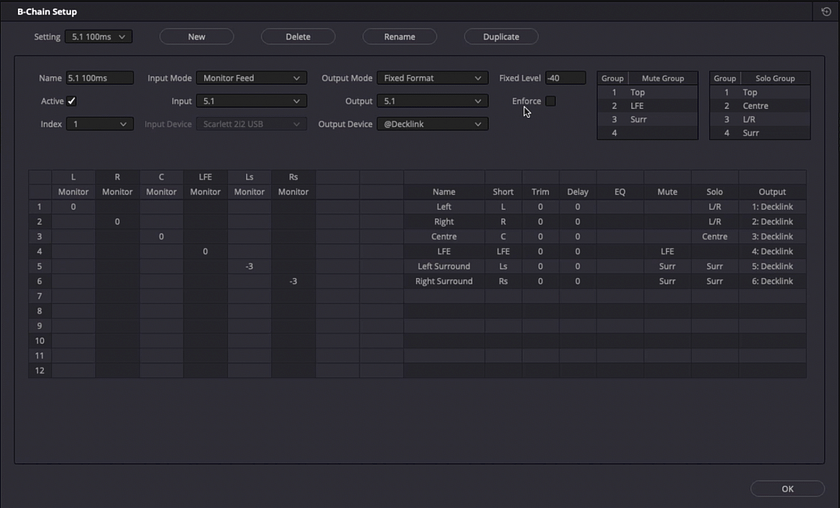Screen dimensions: 840x508
Task: Select Mute Group 2 LFE row
Action: pyautogui.click(x=648, y=106)
